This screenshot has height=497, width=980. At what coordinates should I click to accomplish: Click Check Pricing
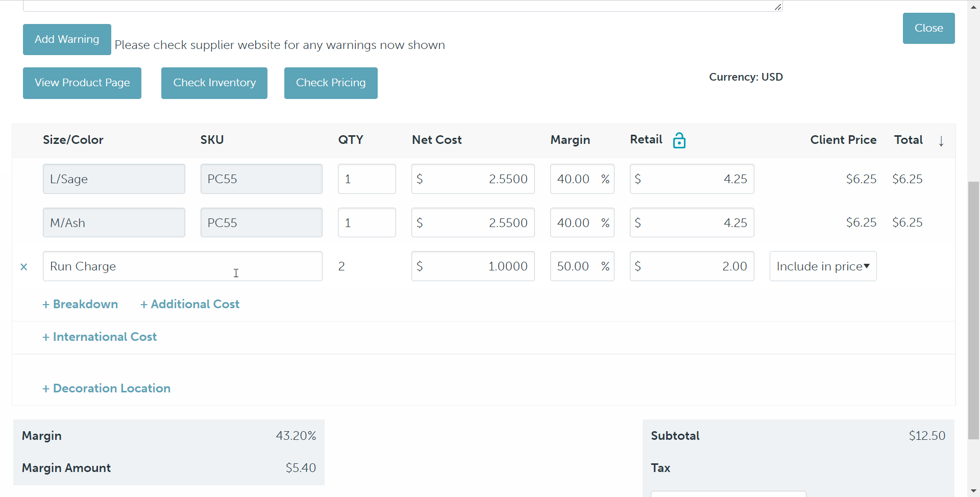pos(331,83)
